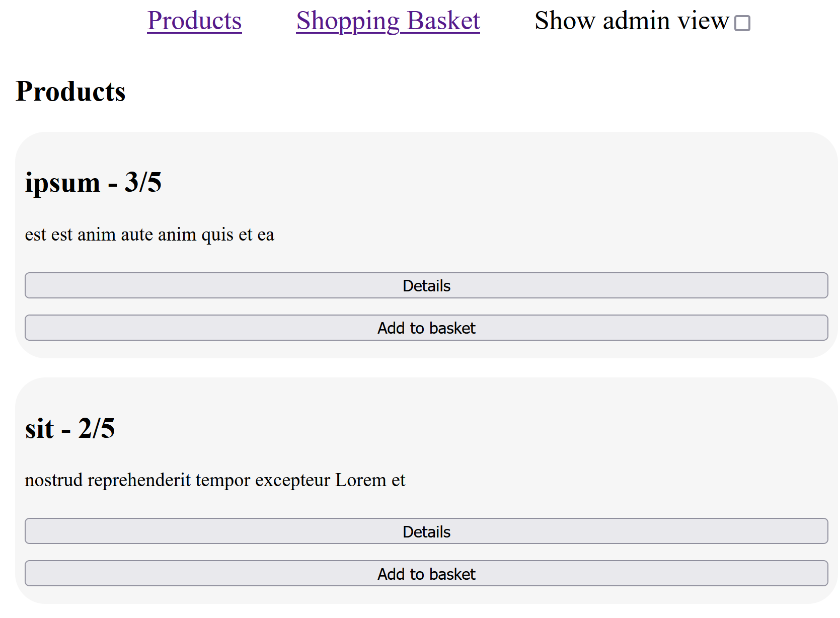Go to the Shopping Basket page
Viewport: 840px width, 618px height.
[x=388, y=21]
